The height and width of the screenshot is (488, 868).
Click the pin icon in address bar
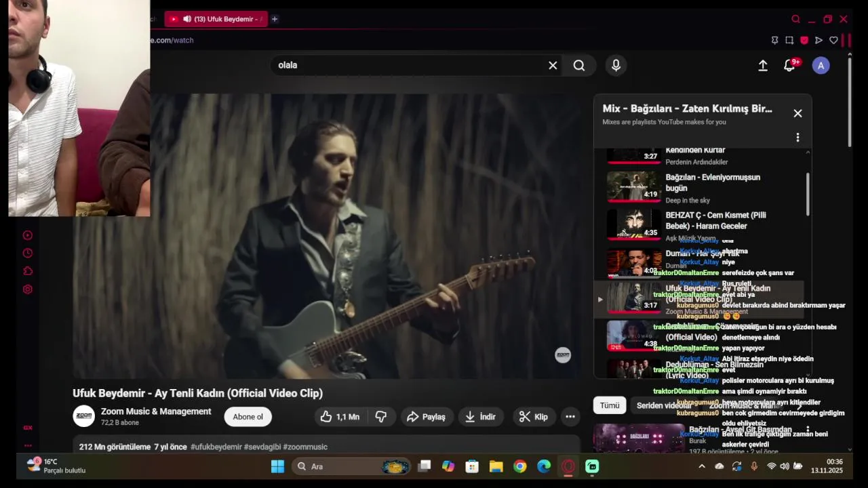(x=774, y=40)
